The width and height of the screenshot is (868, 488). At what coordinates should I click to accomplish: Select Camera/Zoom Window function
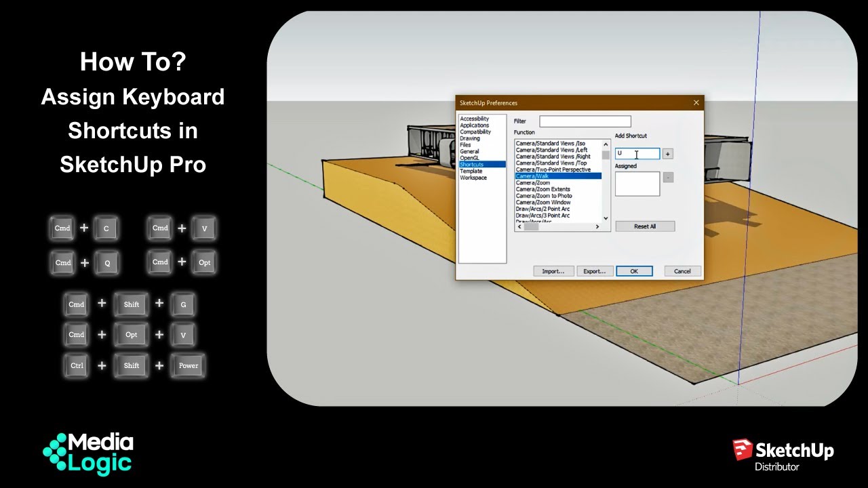(x=543, y=203)
